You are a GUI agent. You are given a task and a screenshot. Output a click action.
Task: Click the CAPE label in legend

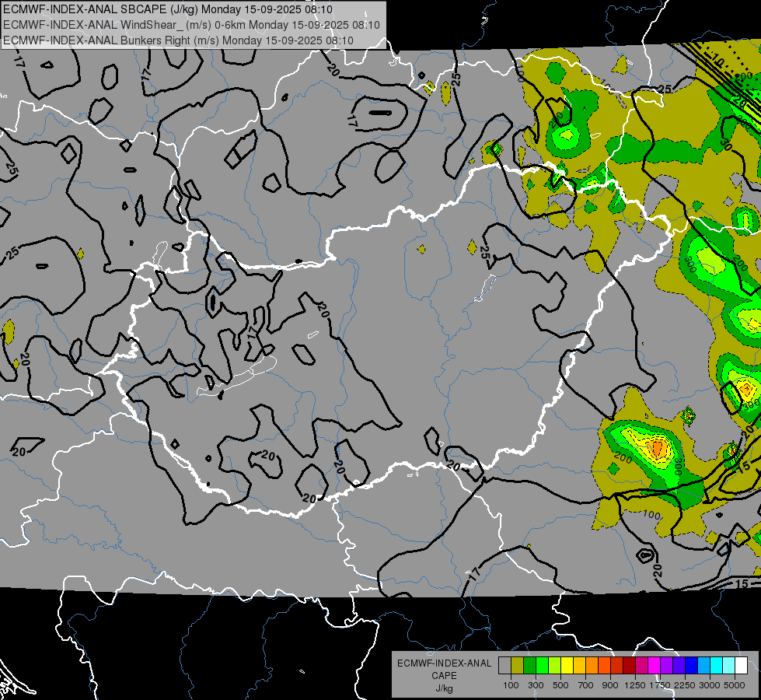click(x=444, y=675)
